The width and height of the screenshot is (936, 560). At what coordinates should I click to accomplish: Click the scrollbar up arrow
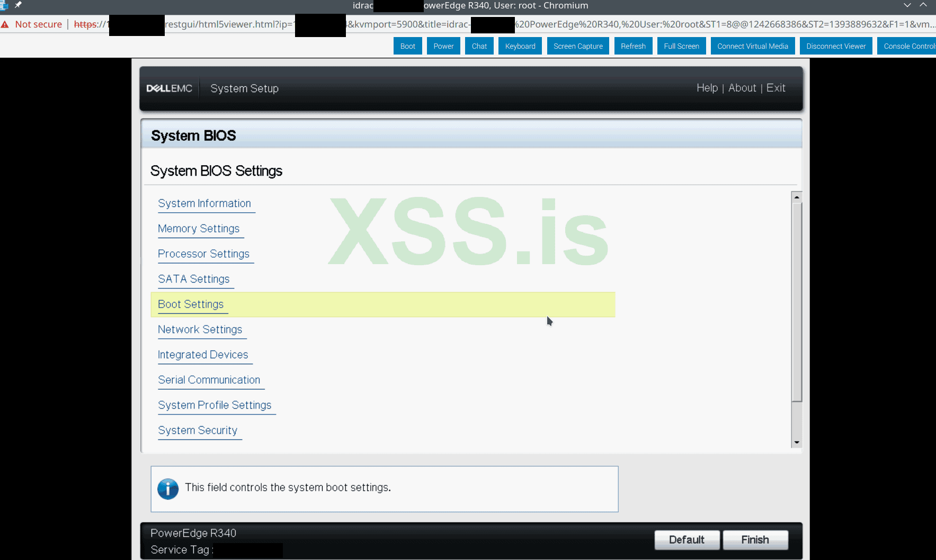click(797, 196)
